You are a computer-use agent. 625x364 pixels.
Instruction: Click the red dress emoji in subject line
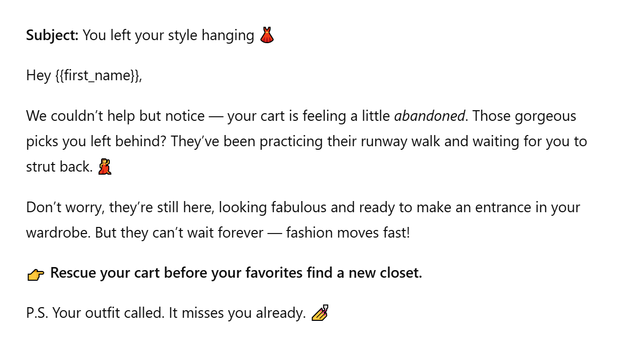click(x=267, y=36)
